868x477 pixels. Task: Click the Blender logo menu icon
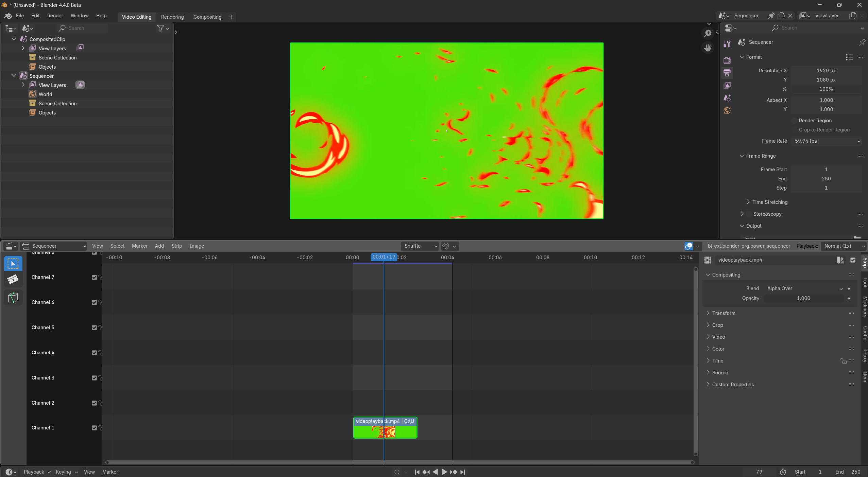tap(8, 16)
